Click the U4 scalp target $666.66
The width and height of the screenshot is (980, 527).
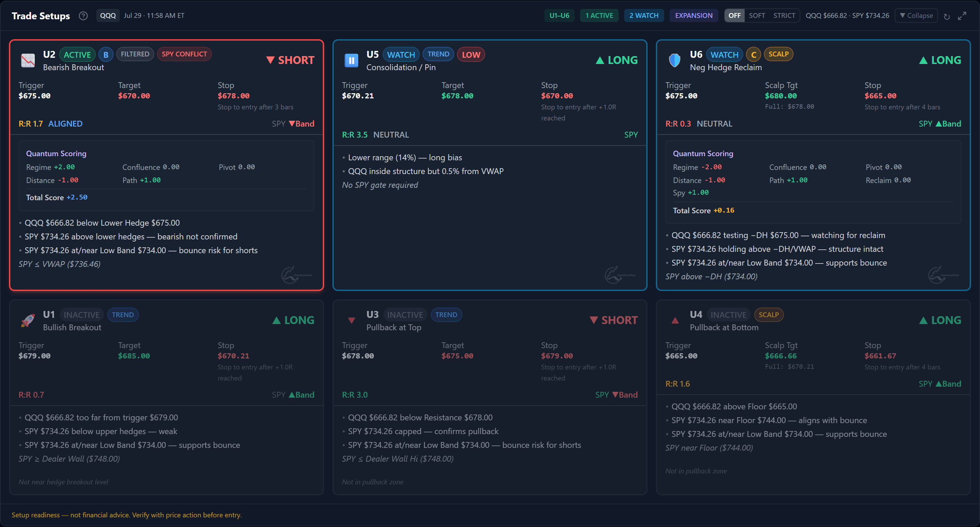tap(781, 356)
